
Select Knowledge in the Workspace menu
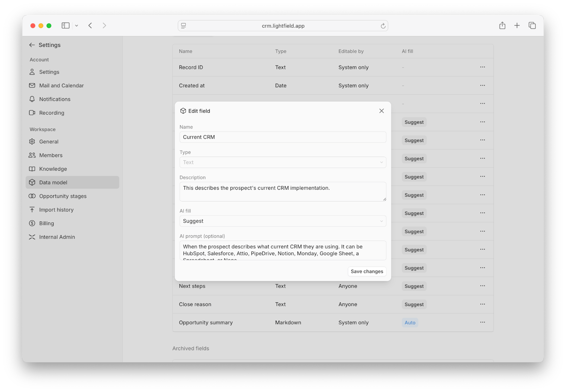(53, 169)
